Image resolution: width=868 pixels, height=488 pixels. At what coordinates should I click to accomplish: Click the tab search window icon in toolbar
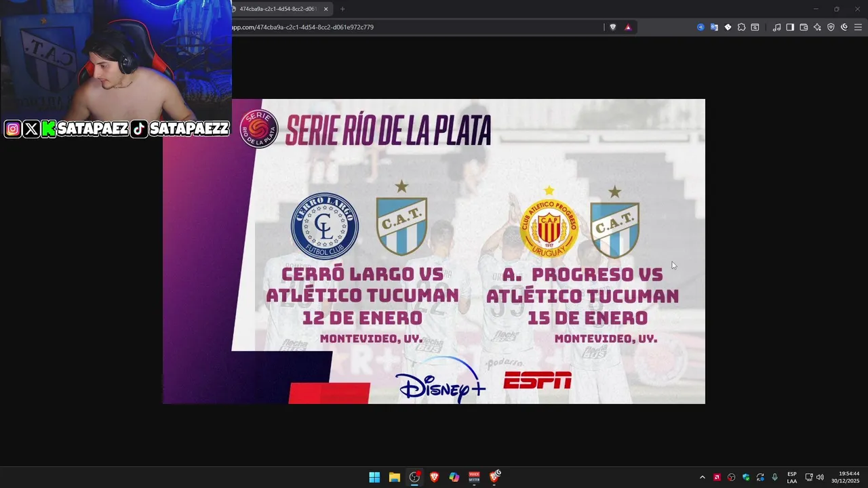tap(755, 27)
